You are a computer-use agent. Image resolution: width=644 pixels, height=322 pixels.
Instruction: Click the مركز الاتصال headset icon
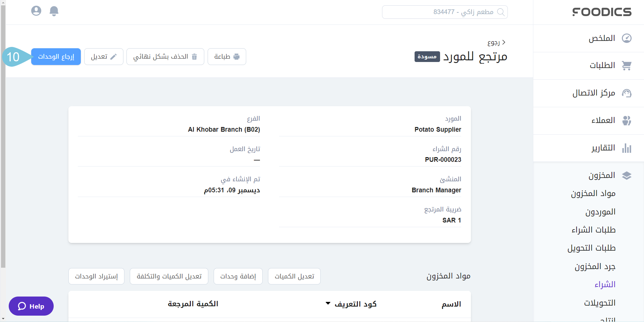627,93
